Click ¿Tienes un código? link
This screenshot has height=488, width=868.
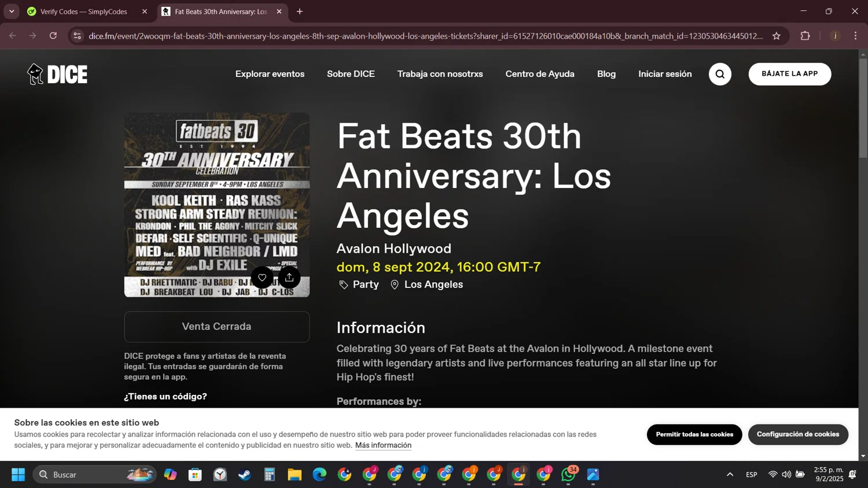[x=165, y=397]
